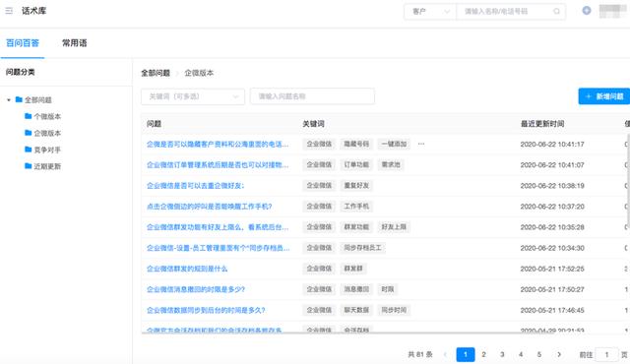Open question 点击企微侧边的呼叫是否能唤醒工作手机

210,207
